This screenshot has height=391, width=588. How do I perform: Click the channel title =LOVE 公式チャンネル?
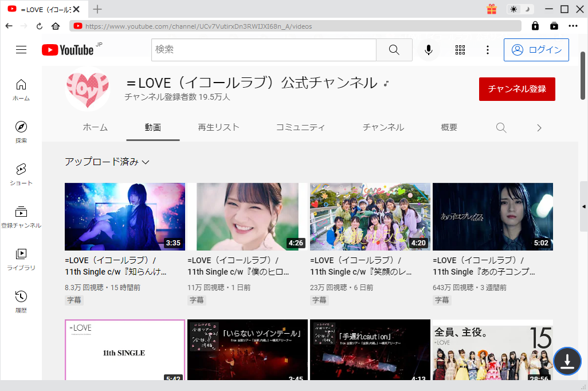[252, 83]
